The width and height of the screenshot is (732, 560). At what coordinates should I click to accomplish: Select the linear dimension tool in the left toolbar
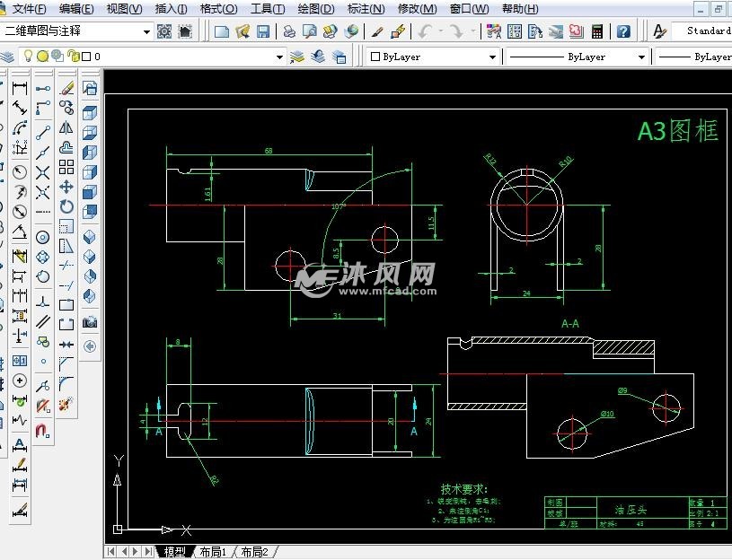click(x=18, y=88)
